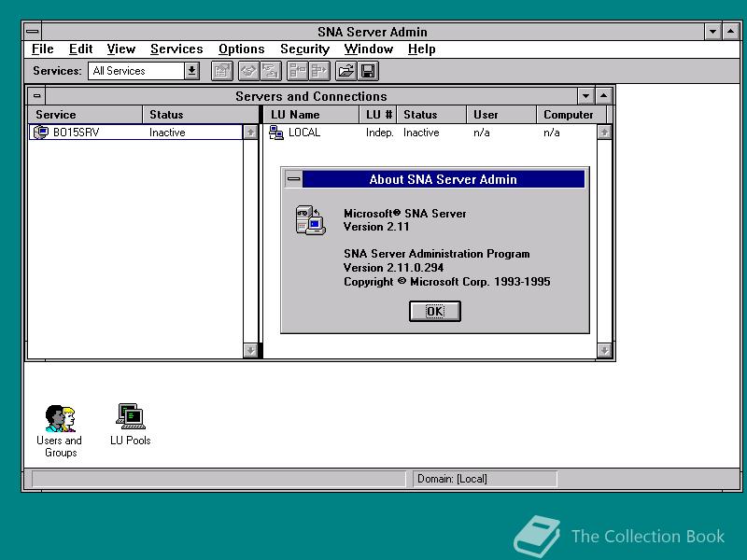
Task: Click Inactive status of B015SRV
Action: coord(167,133)
